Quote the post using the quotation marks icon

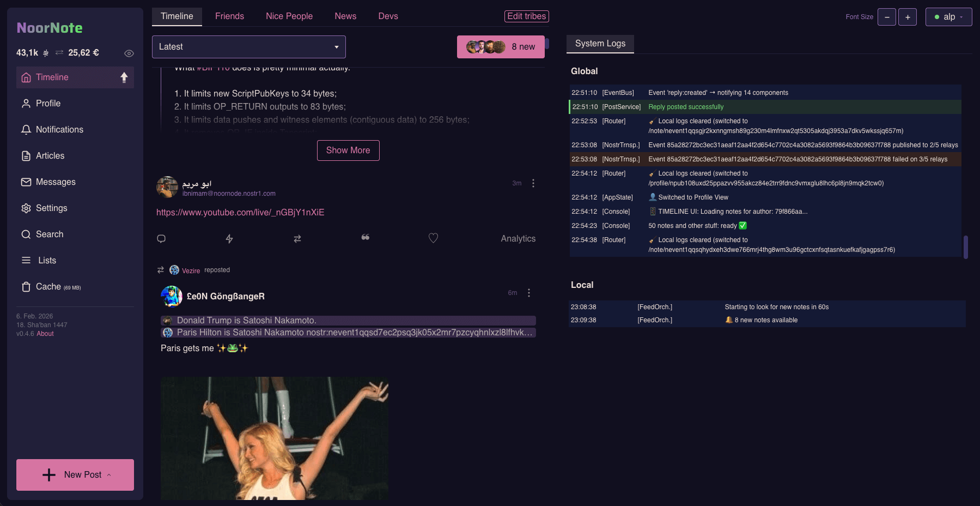(365, 238)
